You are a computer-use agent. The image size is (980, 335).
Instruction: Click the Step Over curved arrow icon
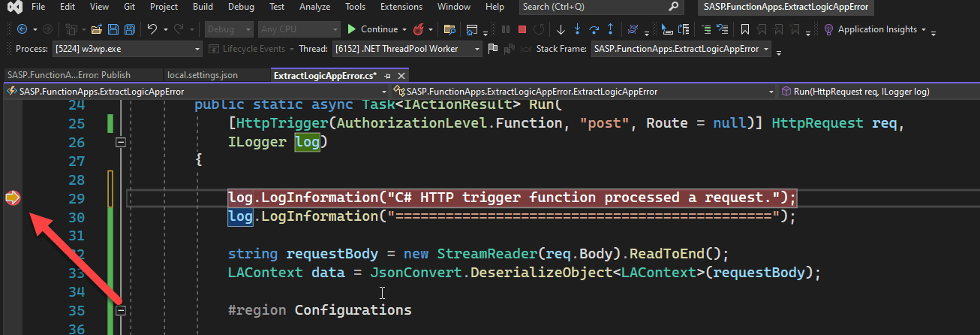point(594,30)
